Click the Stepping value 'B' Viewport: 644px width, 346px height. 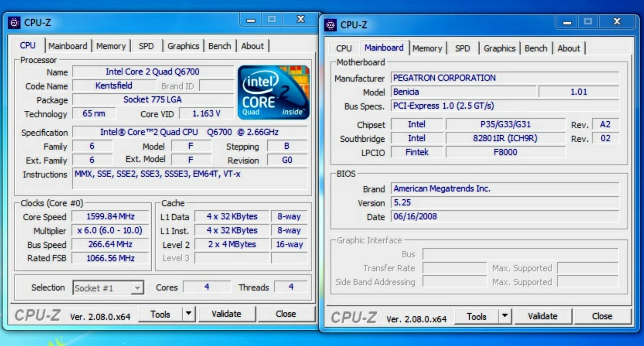tap(287, 146)
